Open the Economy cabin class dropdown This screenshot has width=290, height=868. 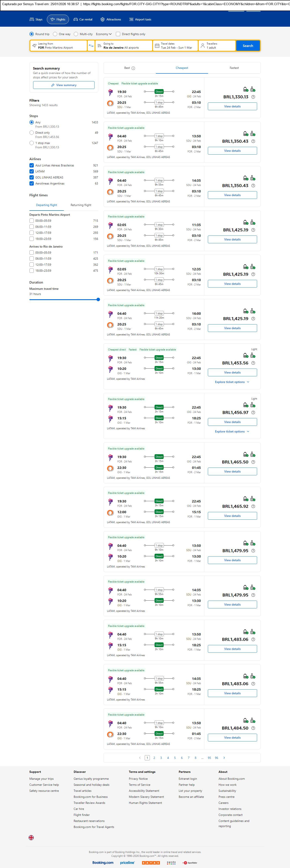coord(104,34)
